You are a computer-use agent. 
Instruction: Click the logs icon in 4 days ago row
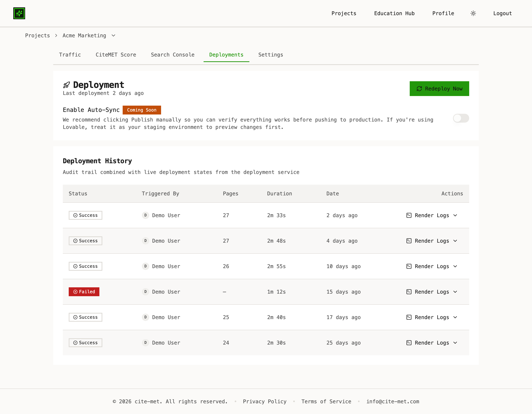(x=409, y=241)
